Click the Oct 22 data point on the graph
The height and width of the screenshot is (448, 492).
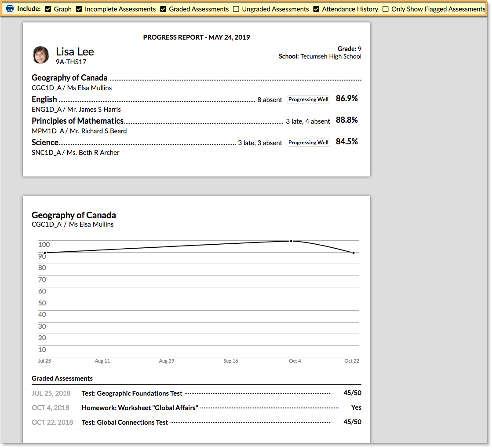point(354,253)
